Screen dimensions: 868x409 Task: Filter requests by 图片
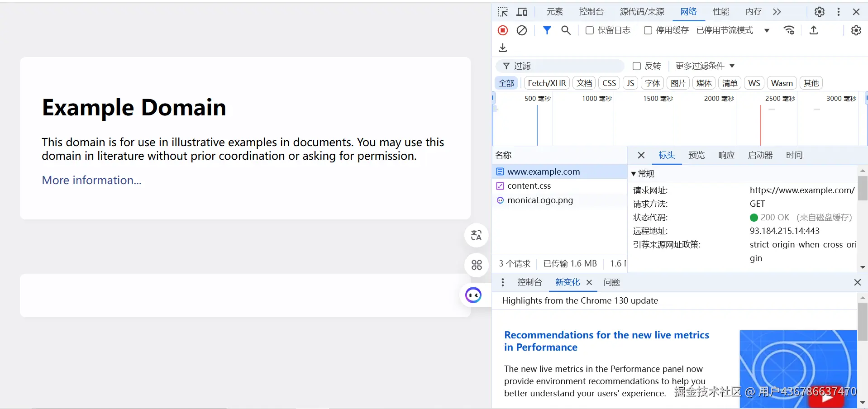[678, 83]
